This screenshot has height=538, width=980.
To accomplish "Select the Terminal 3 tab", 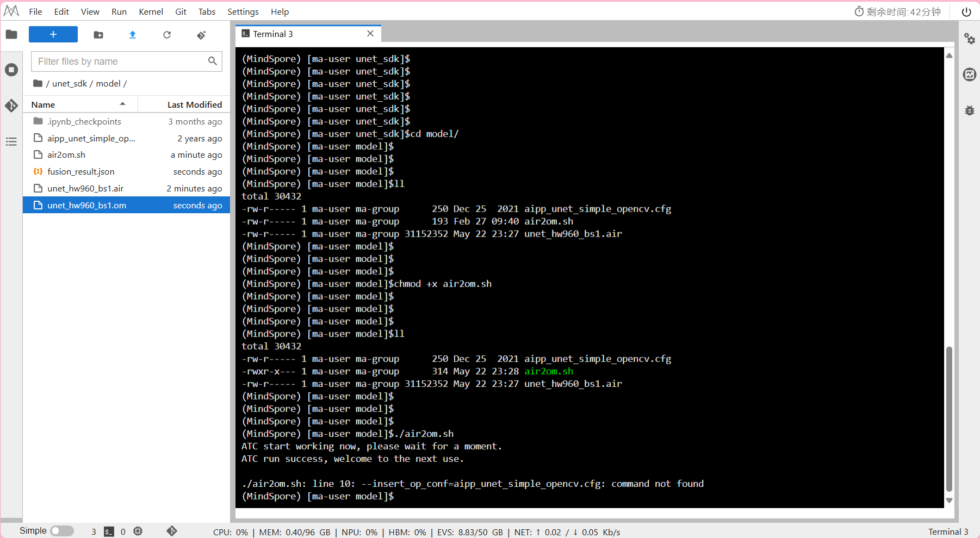I will click(x=308, y=34).
